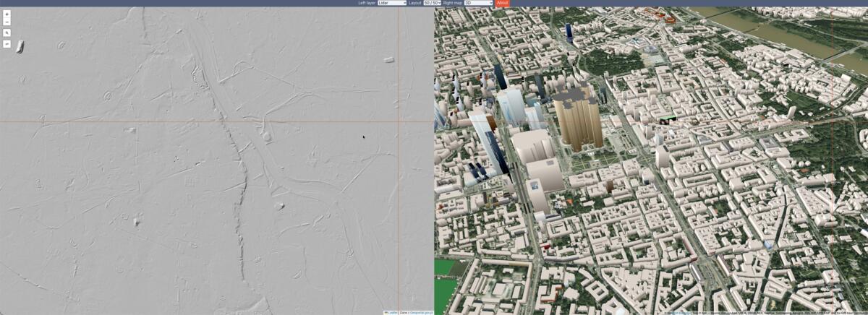Click the 'Layout' label
Image resolution: width=868 pixels, height=315 pixels.
(x=415, y=3)
